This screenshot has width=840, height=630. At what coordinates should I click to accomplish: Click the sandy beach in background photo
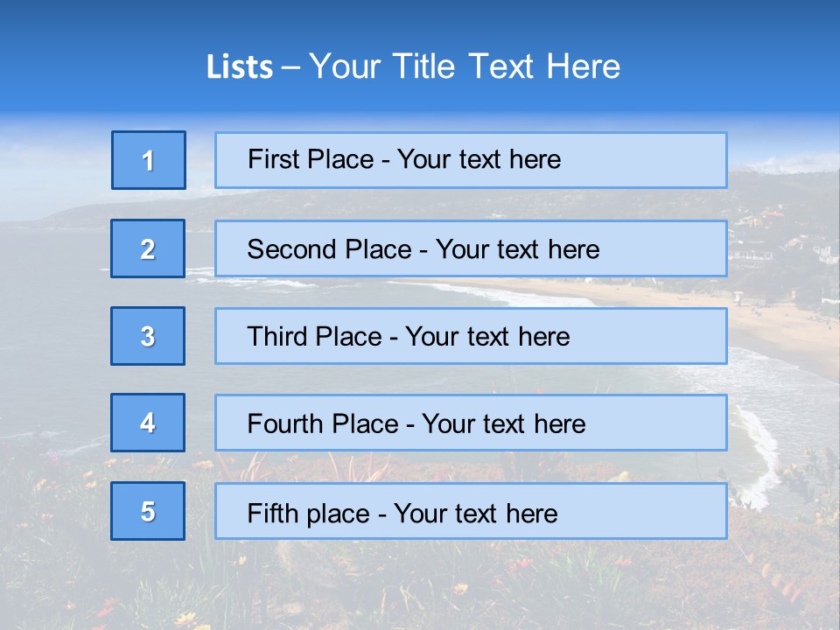(x=779, y=325)
